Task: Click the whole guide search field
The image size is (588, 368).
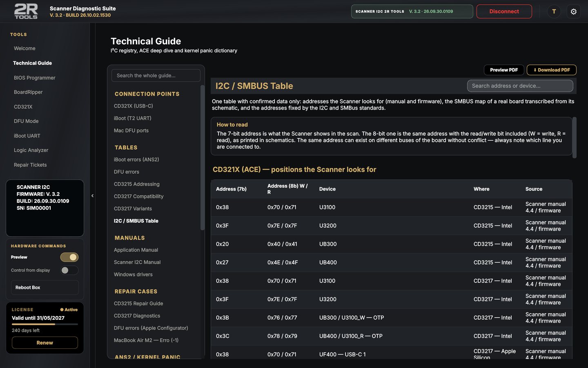Action: (x=156, y=76)
